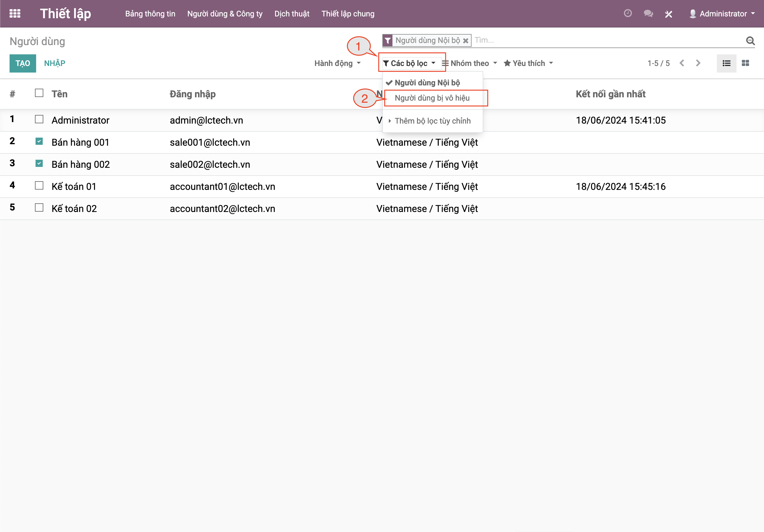Click the TẠO button
Viewport: 764px width, 532px height.
click(x=23, y=63)
